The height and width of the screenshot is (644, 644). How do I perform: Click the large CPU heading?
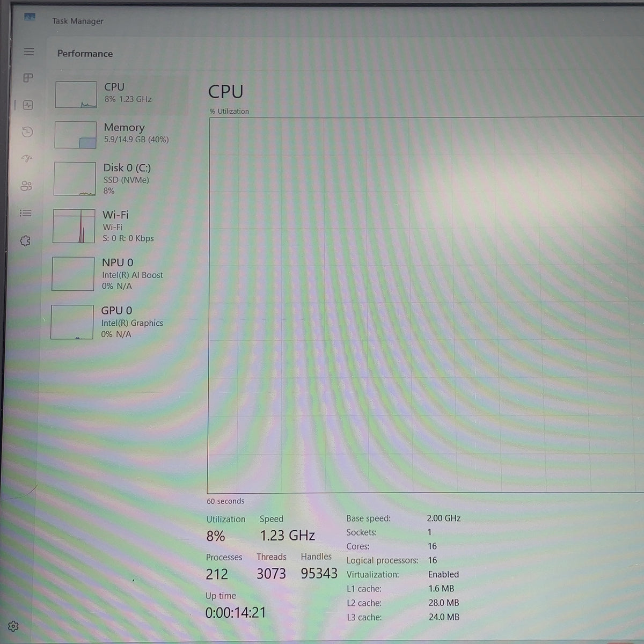click(x=225, y=91)
